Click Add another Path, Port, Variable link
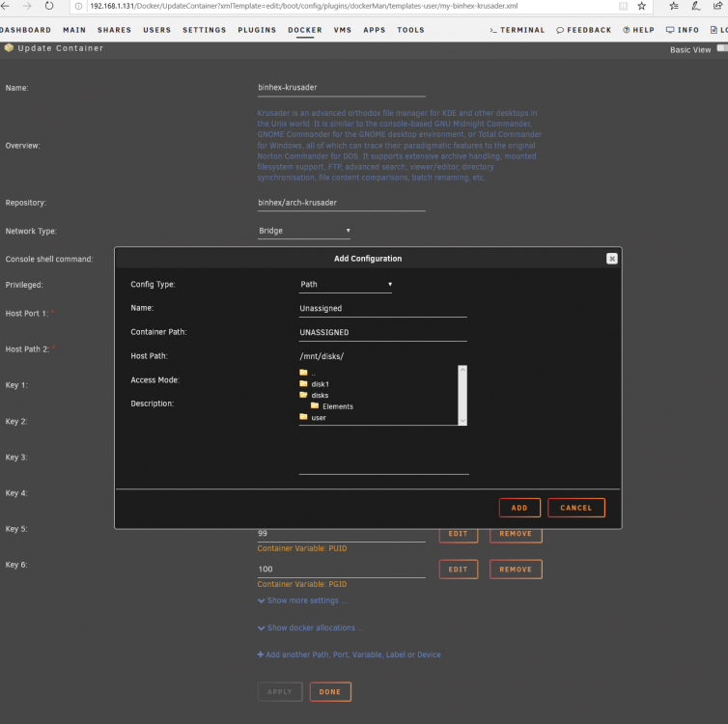 coord(350,654)
